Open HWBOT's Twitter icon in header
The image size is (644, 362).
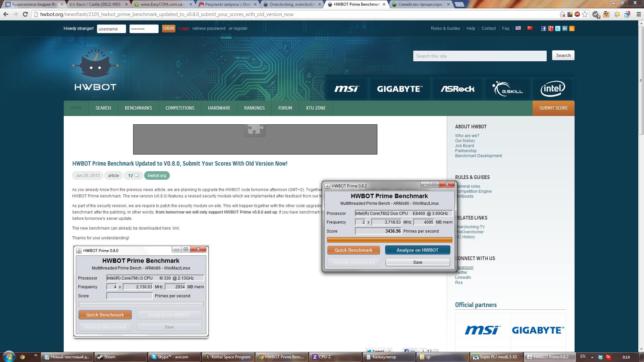click(x=557, y=28)
